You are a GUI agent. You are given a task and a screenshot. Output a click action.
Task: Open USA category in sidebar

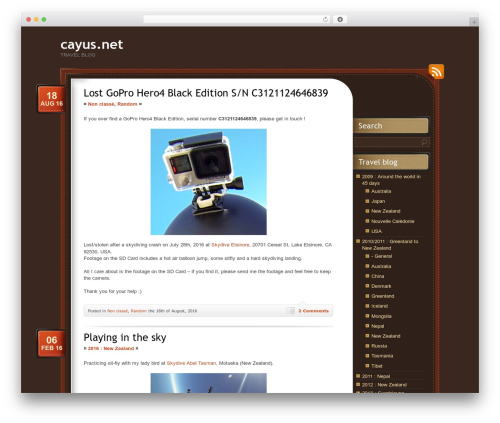click(376, 231)
